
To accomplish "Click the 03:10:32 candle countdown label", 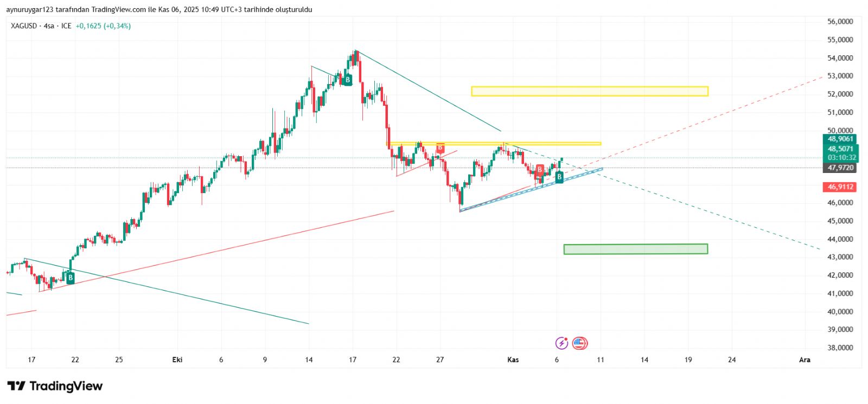I will pos(841,158).
